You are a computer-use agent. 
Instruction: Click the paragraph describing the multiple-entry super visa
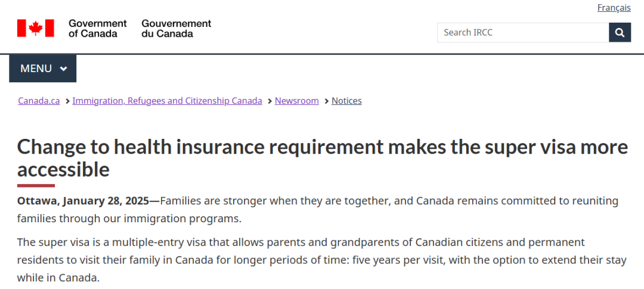[x=321, y=260]
